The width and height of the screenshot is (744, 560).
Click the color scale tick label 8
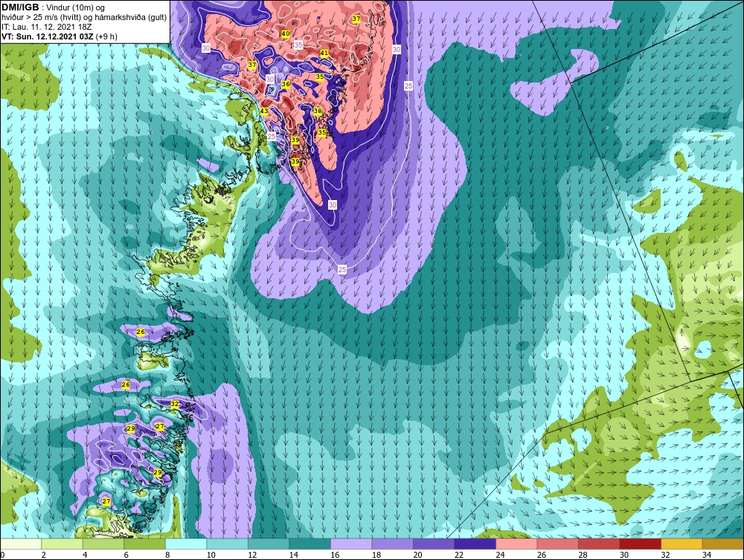coord(167,555)
